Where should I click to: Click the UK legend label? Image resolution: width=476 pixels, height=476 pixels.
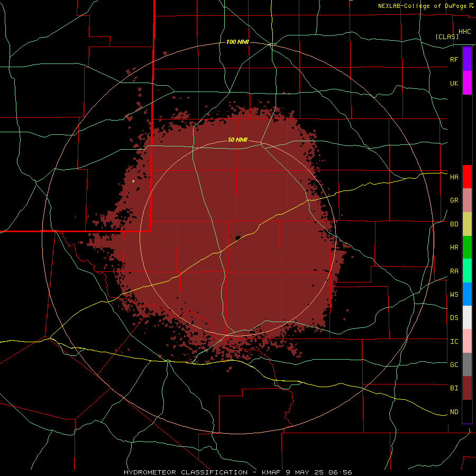point(454,83)
